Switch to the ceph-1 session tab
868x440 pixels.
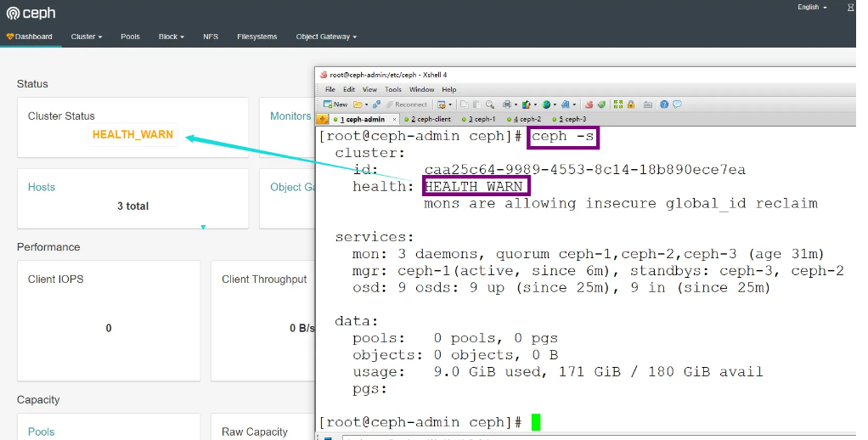point(479,120)
